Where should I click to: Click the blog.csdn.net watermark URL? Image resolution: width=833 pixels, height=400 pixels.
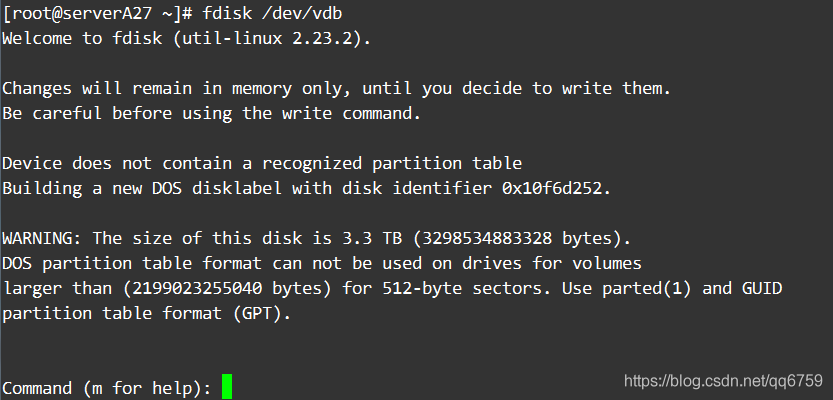click(722, 381)
